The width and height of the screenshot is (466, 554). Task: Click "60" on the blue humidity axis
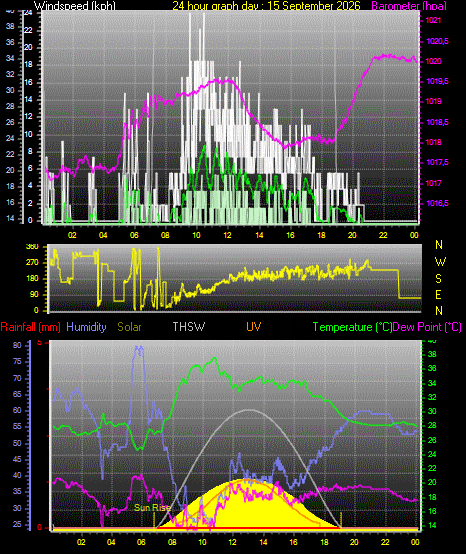pyautogui.click(x=17, y=411)
